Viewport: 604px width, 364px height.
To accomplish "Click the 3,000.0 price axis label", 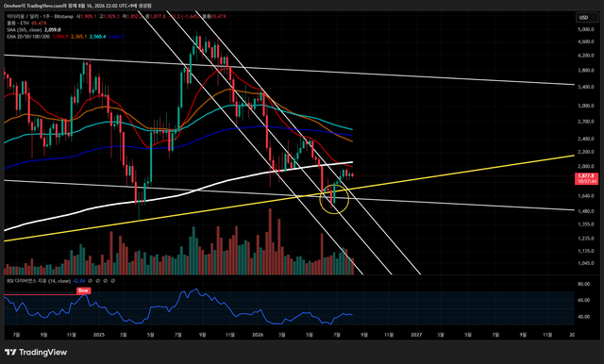I will click(x=586, y=106).
